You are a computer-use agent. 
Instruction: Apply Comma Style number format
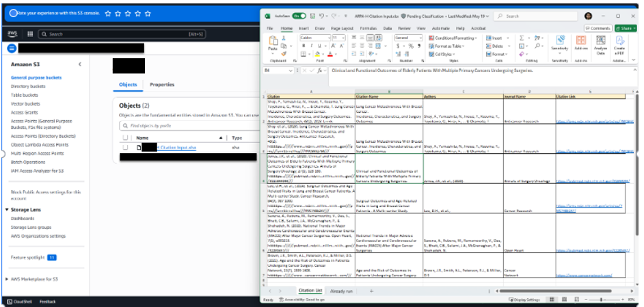pyautogui.click(x=419, y=46)
